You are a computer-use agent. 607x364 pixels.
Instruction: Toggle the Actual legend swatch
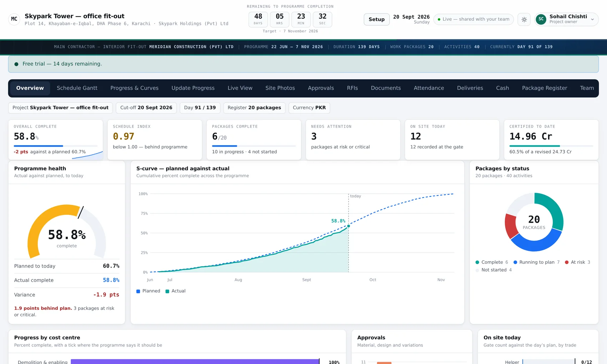coord(167,291)
